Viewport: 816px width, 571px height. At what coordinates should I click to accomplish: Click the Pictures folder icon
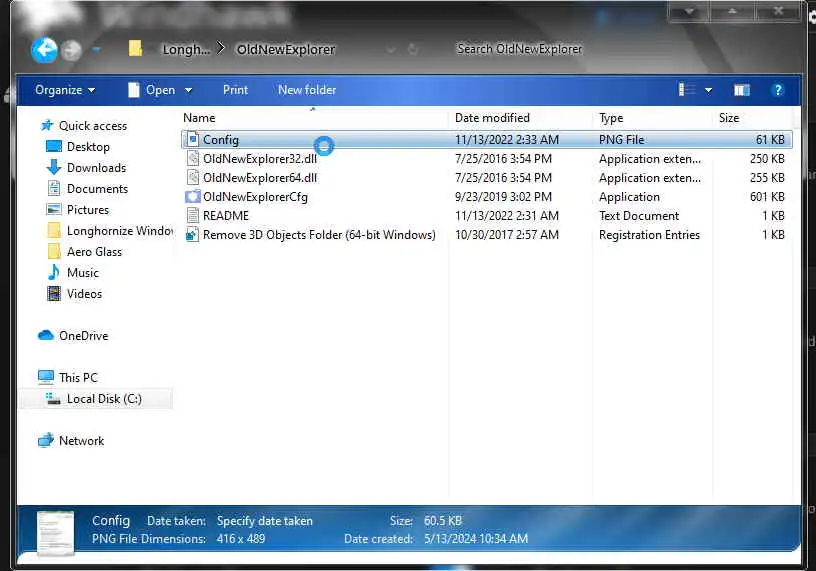point(54,209)
